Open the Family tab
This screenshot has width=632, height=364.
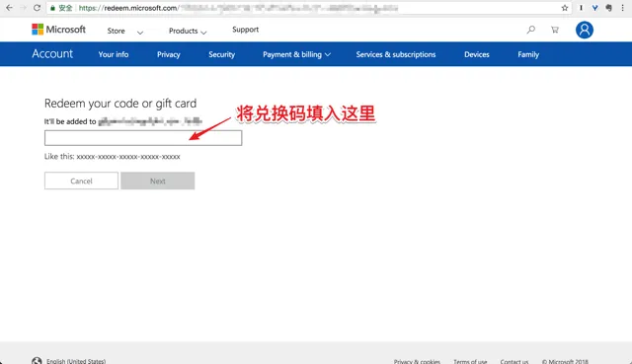(528, 54)
